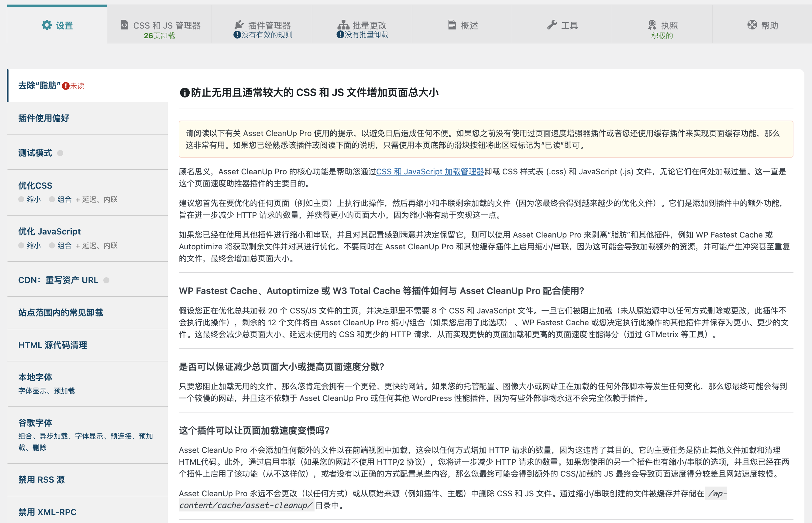
Task: Open the 禁用 RSS 源 sidebar section
Action: coord(88,480)
